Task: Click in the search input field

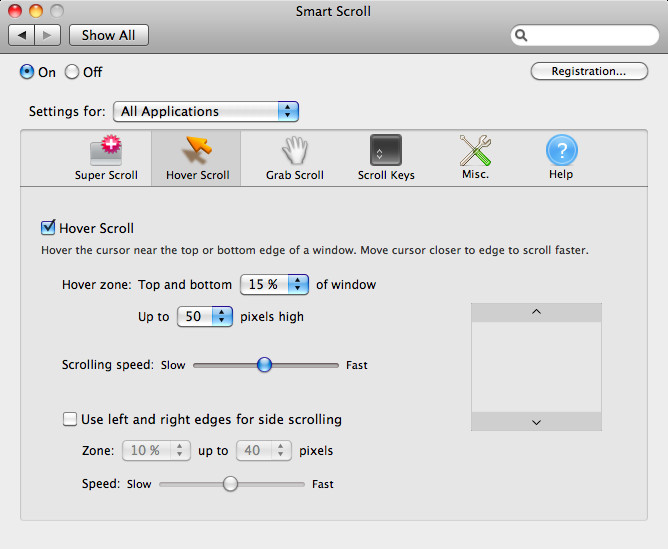Action: (584, 35)
